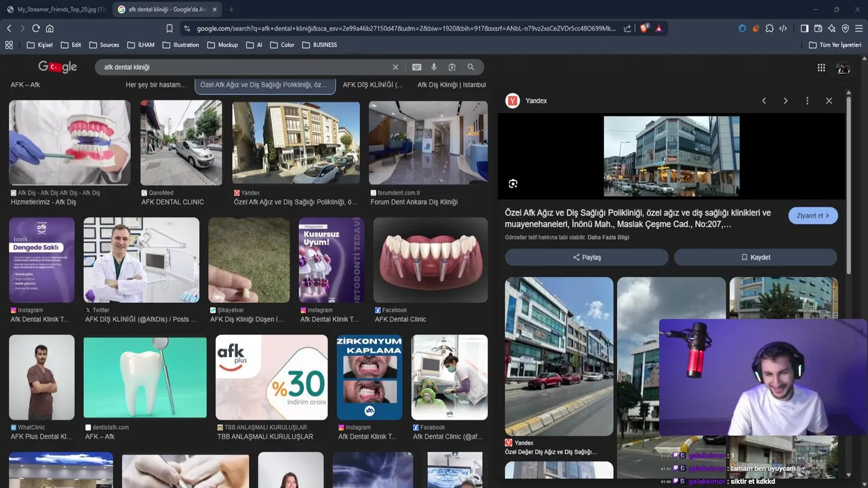The width and height of the screenshot is (868, 488).
Task: Open the VPN shield icon
Action: [846, 28]
